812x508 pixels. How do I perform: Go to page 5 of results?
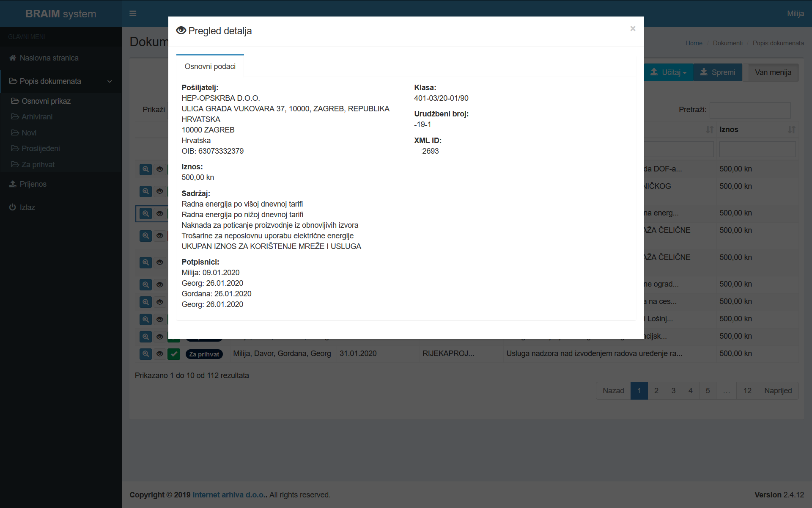click(708, 391)
